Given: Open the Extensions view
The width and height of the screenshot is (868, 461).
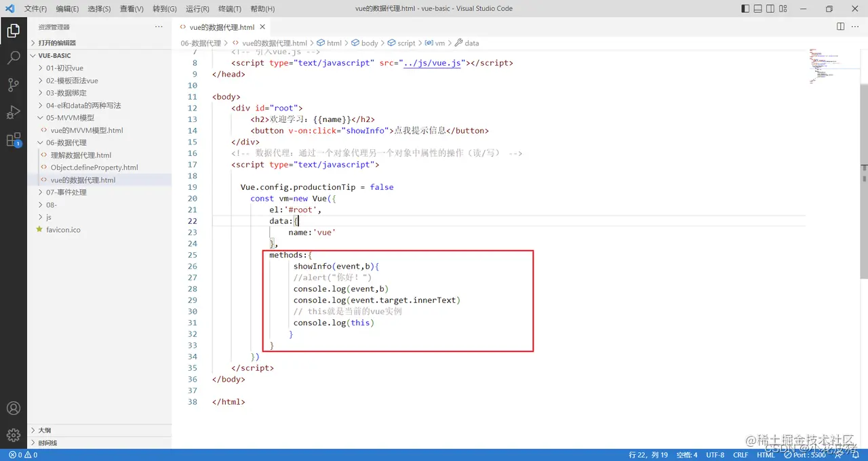Looking at the screenshot, I should point(13,140).
